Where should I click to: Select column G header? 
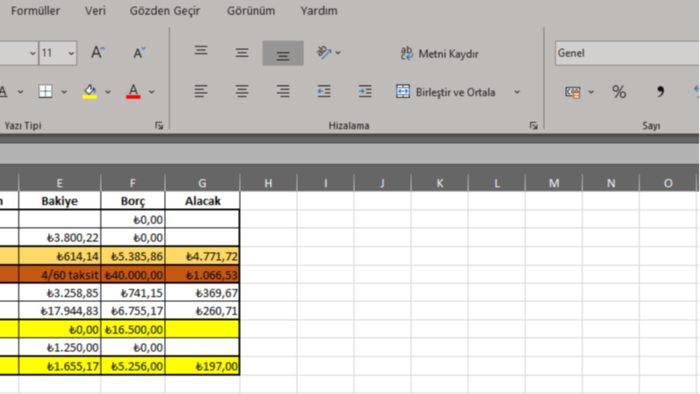[x=202, y=183]
